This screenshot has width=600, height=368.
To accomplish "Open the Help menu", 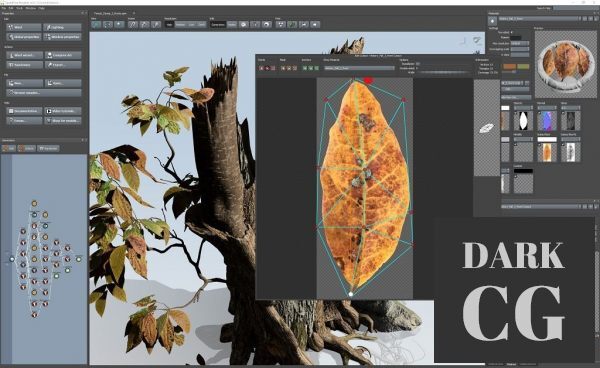I will 41,8.
